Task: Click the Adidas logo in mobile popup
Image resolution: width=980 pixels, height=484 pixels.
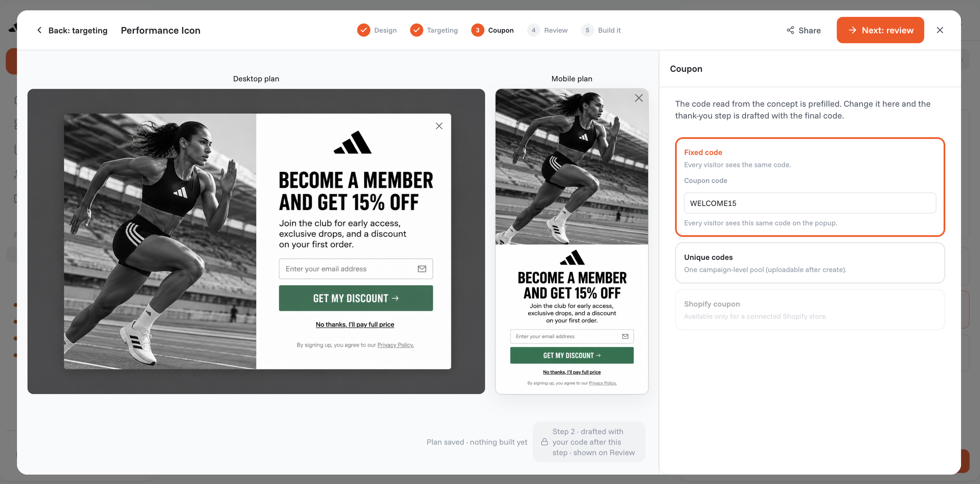Action: pos(572,257)
